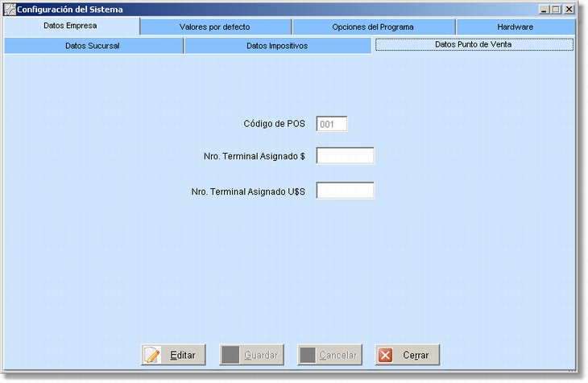
Task: Click the Nro. Terminal Asignado U$S field
Action: [x=345, y=191]
